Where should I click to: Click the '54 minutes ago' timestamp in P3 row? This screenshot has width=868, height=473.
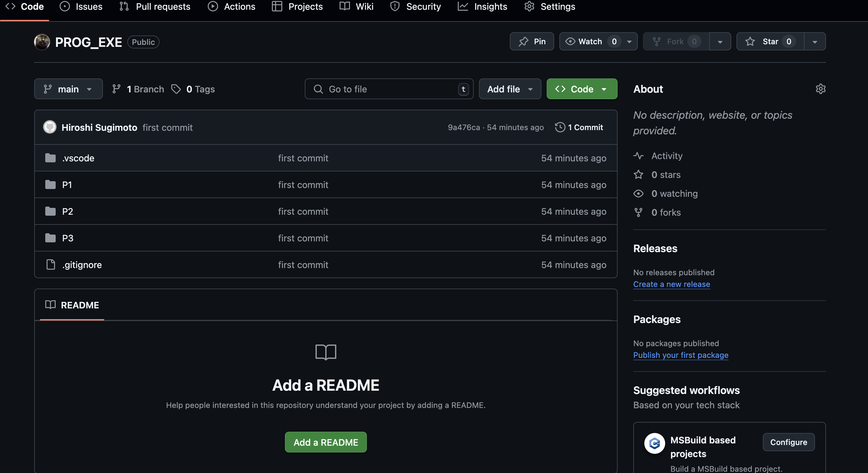[573, 238]
